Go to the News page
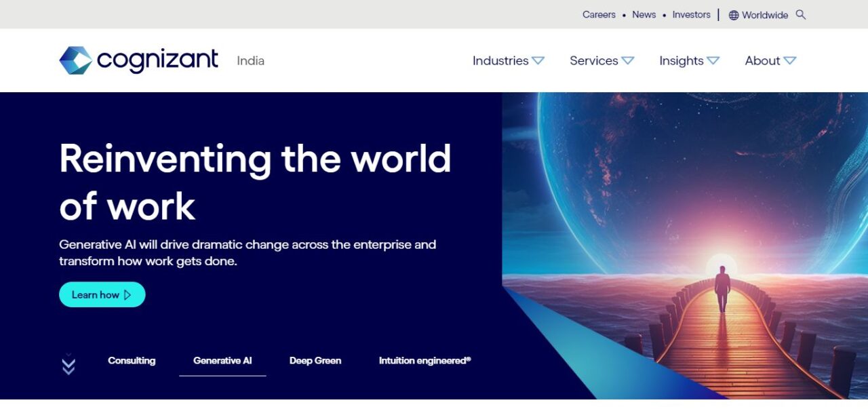The width and height of the screenshot is (868, 409). pos(644,14)
